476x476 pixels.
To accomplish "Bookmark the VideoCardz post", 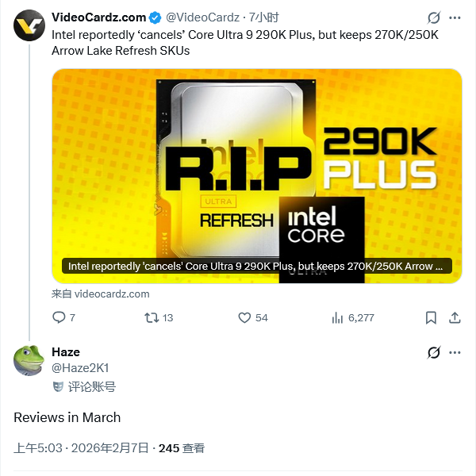I will pos(431,317).
